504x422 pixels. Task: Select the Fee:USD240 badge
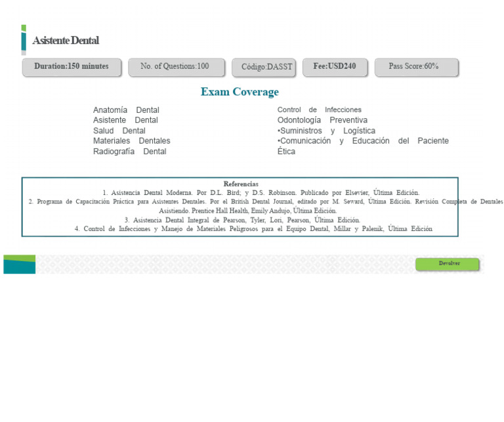tap(335, 67)
